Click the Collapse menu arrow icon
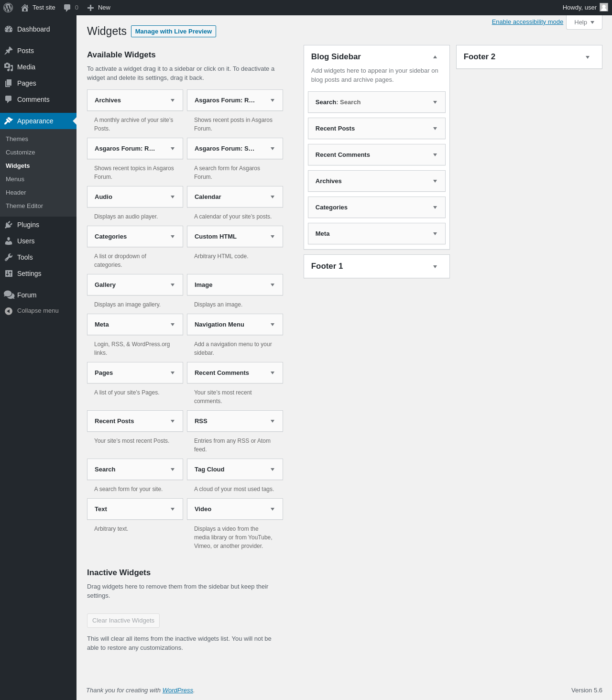The image size is (612, 700). tap(9, 311)
